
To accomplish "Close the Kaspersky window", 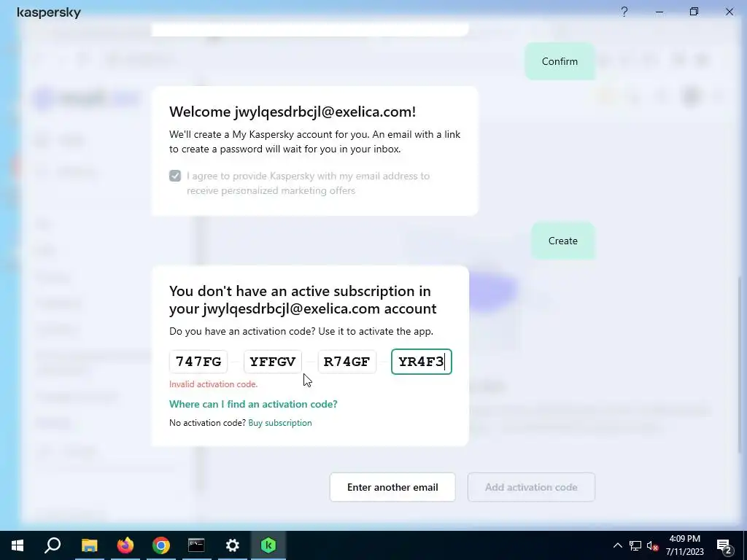I will (x=729, y=12).
